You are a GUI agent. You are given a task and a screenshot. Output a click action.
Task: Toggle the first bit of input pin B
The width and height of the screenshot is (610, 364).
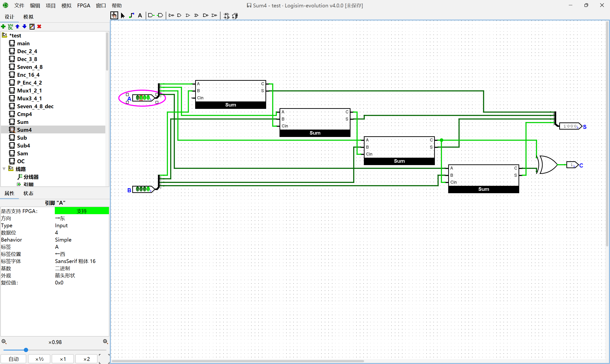(137, 189)
